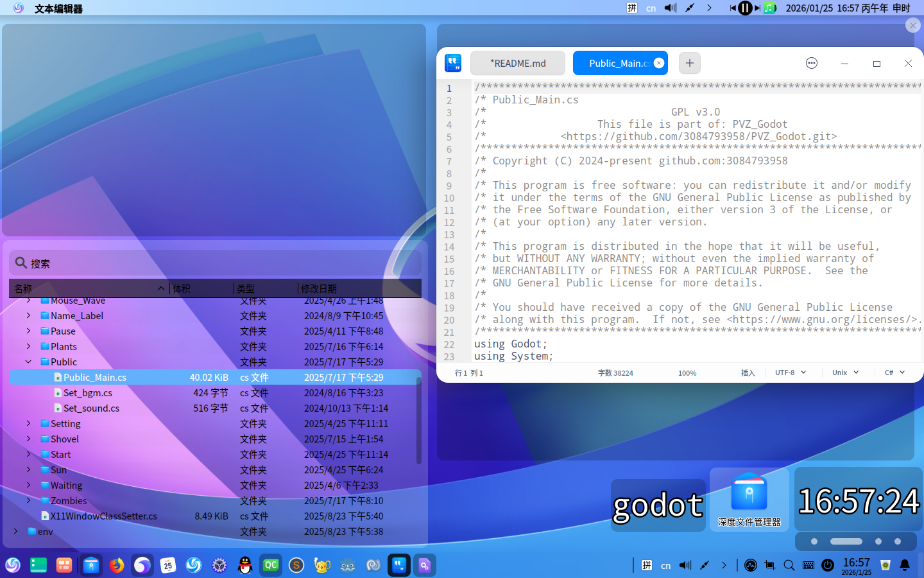
Task: Switch to the *README.md tab
Action: tap(518, 63)
